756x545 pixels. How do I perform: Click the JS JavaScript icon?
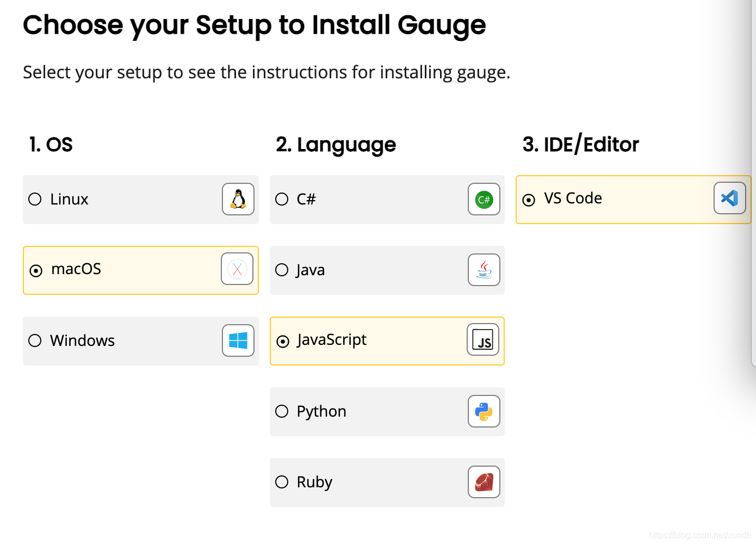tap(483, 339)
